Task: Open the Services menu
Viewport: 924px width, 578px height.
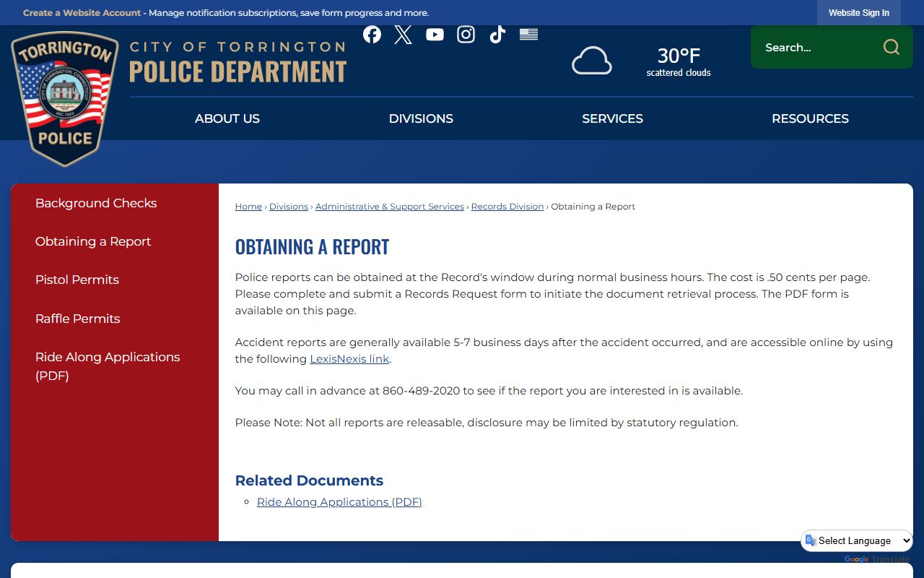Action: pos(612,118)
